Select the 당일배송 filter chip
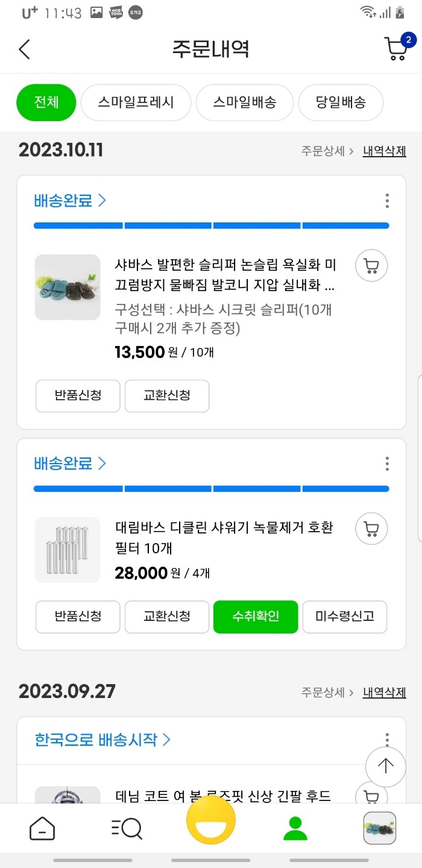422x868 pixels. (341, 102)
